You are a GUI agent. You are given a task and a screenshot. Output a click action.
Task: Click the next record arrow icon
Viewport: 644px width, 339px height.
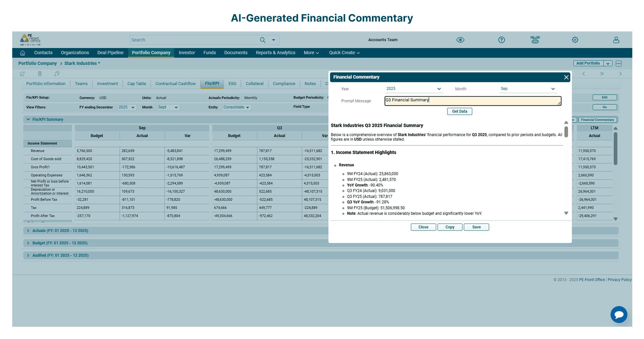point(620,74)
